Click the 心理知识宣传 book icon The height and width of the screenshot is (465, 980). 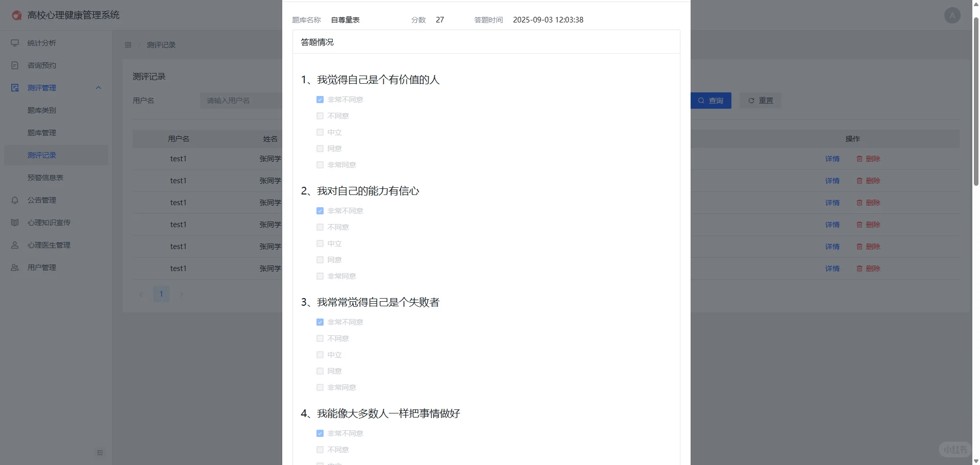(15, 223)
